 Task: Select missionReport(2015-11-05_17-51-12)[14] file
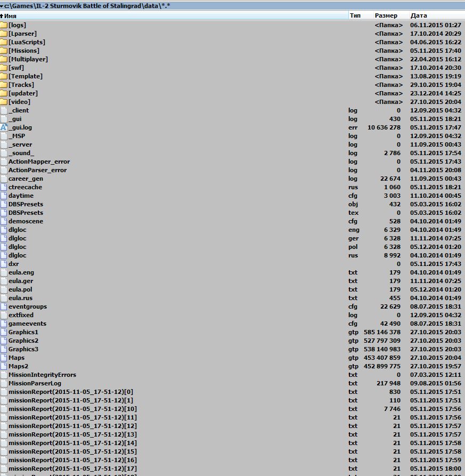pyautogui.click(x=72, y=443)
